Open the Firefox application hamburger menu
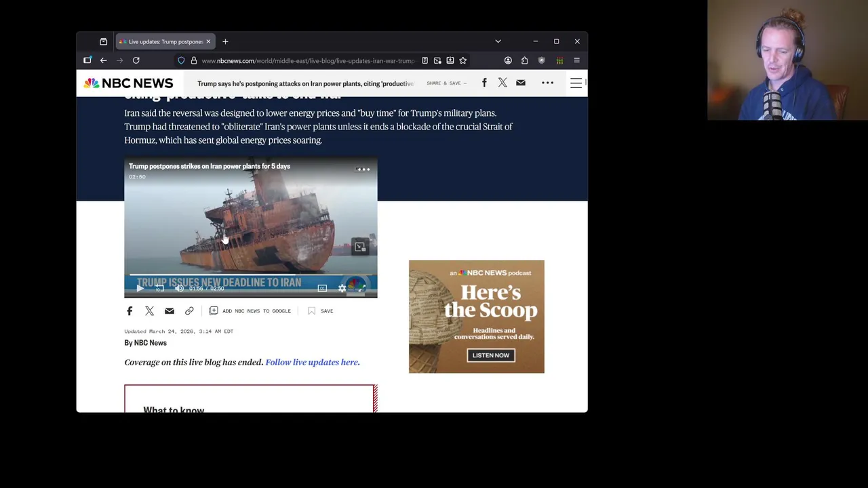The width and height of the screenshot is (868, 488). tap(576, 60)
